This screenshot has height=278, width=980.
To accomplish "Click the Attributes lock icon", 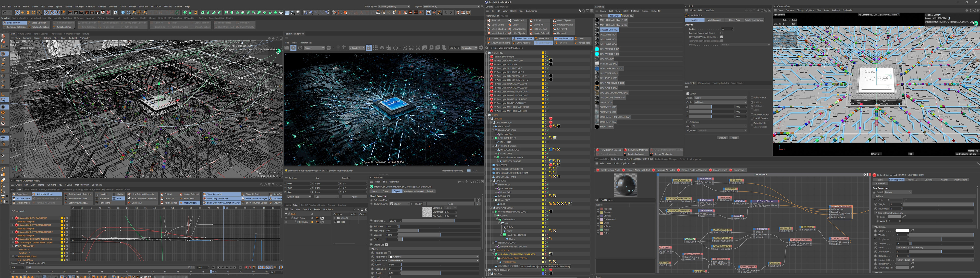I will (x=475, y=182).
